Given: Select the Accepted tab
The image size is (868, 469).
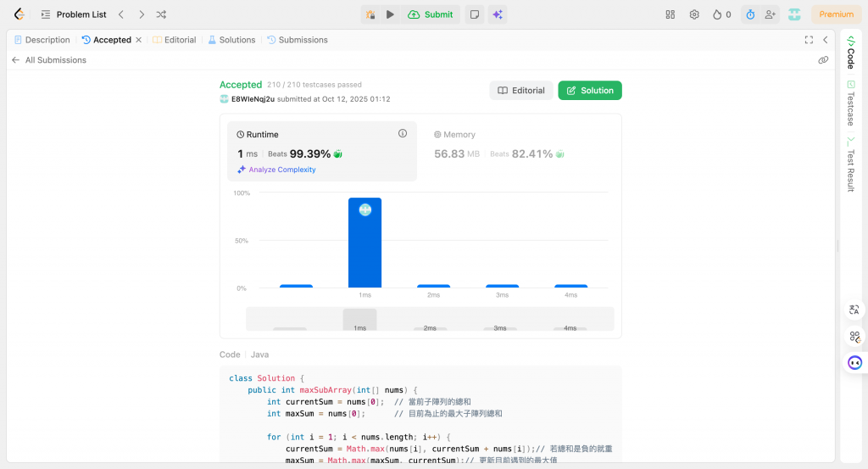Looking at the screenshot, I should point(106,40).
